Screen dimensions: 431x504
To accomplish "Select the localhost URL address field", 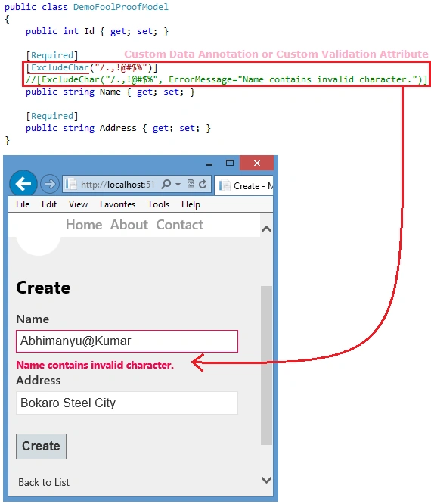I will click(117, 185).
